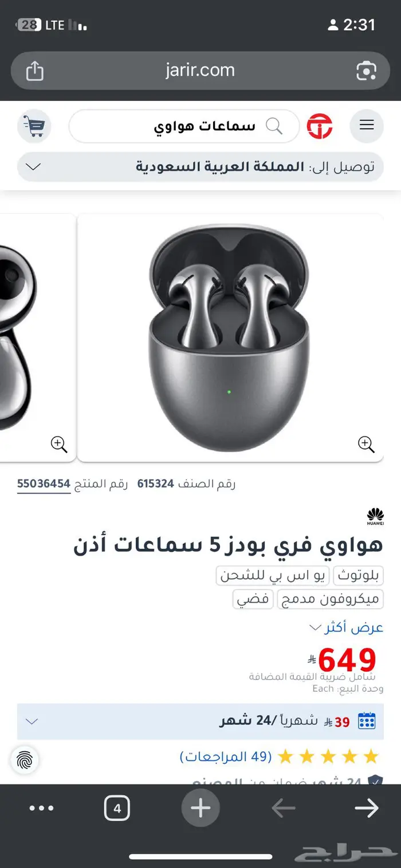Open a new browser tab
The image size is (401, 868).
(x=200, y=808)
